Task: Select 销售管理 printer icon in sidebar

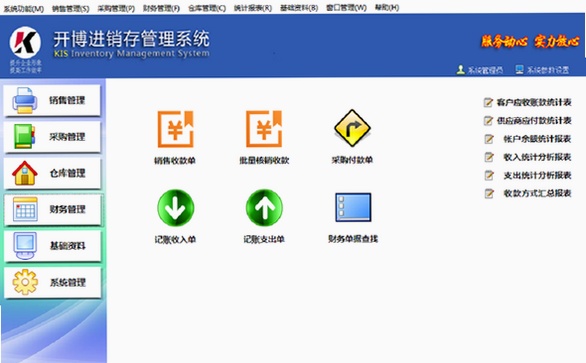Action: 25,100
